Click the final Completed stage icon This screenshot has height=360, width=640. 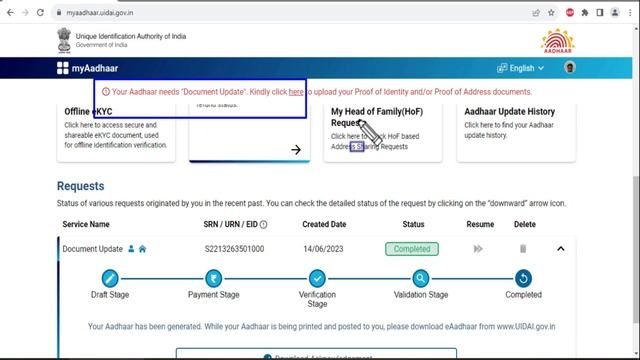coord(523,279)
